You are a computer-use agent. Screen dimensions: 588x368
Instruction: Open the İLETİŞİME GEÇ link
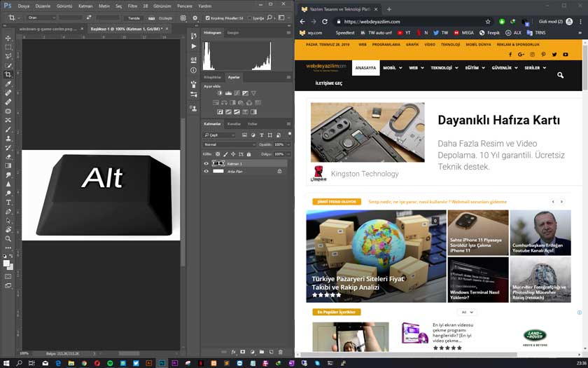click(328, 83)
